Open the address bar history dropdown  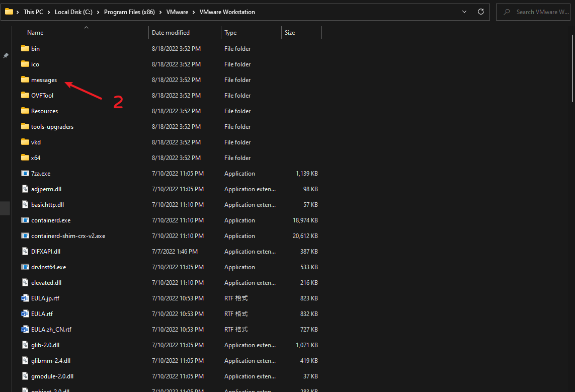pyautogui.click(x=464, y=12)
